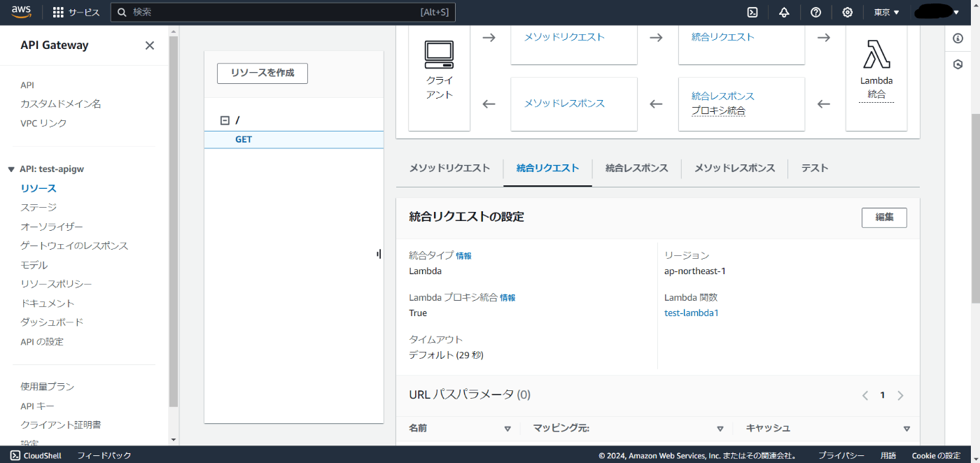The height and width of the screenshot is (463, 980).
Task: Open 用語 link in the footer
Action: tap(888, 455)
